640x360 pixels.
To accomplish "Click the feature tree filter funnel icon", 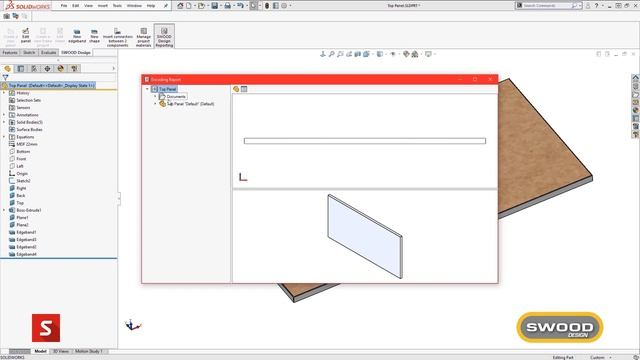I will click(5, 77).
